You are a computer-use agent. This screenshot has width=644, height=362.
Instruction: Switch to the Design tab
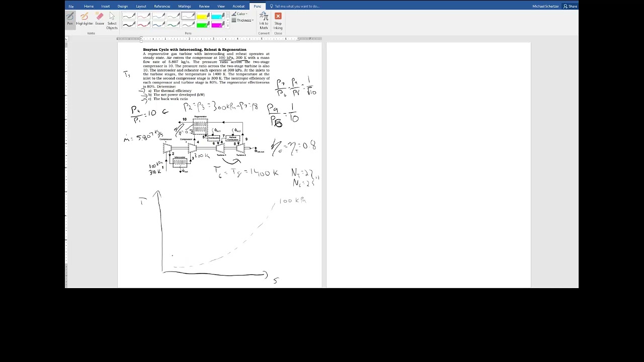coord(123,7)
